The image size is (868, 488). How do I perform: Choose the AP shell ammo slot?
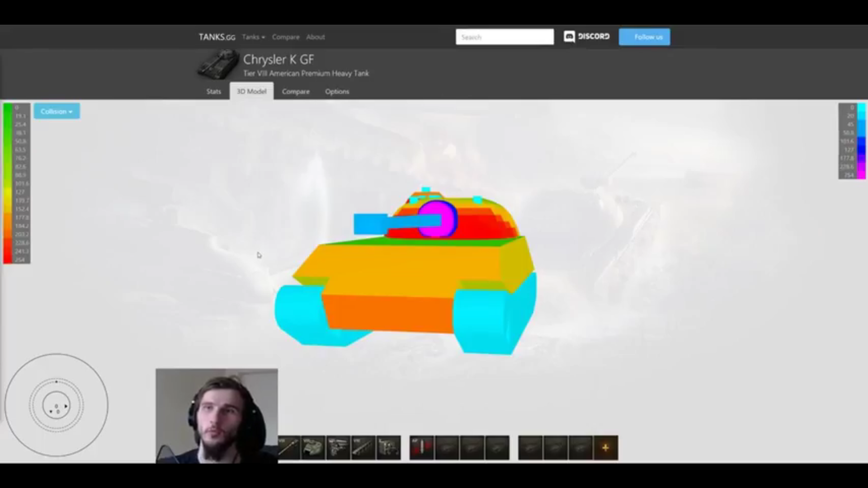click(x=422, y=447)
